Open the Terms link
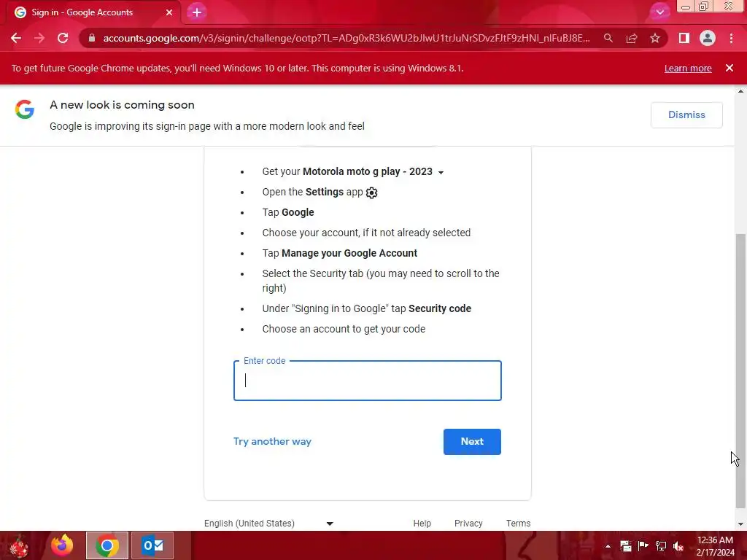747x560 pixels. tap(519, 524)
